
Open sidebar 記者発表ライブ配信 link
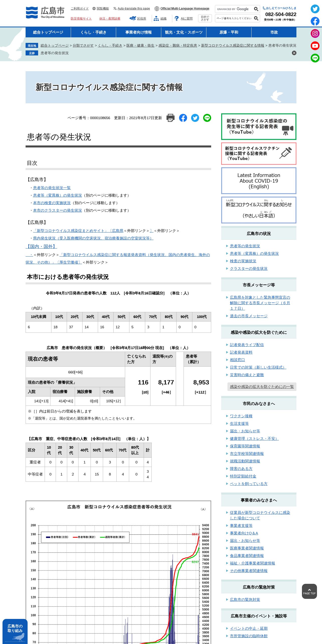click(x=247, y=345)
